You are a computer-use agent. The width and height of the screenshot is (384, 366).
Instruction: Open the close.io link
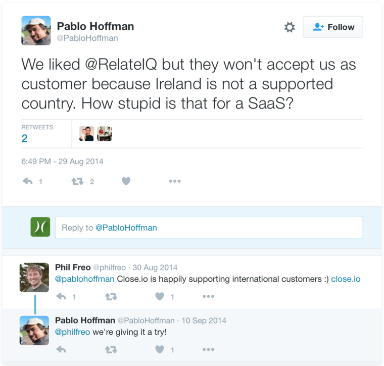[x=346, y=279]
